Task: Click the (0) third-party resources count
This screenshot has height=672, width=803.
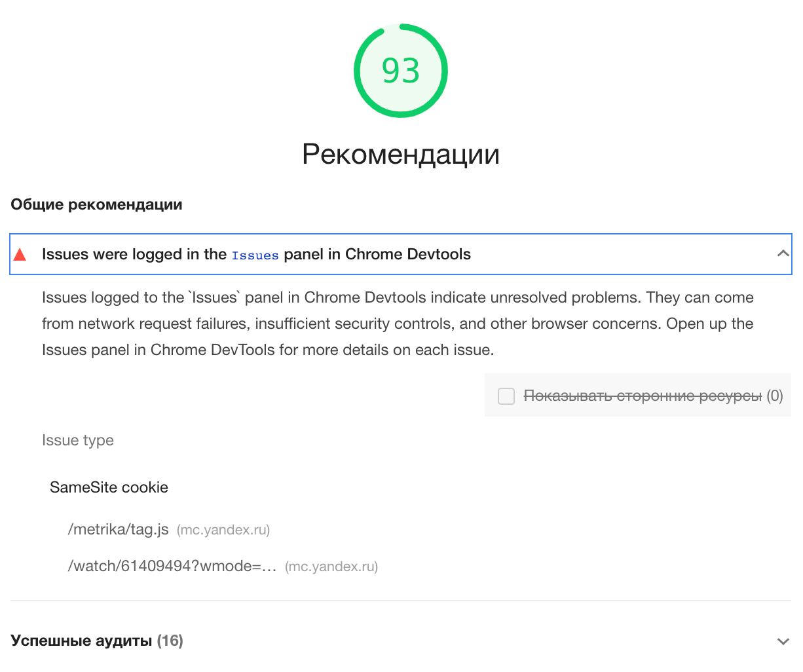Action: tap(775, 396)
